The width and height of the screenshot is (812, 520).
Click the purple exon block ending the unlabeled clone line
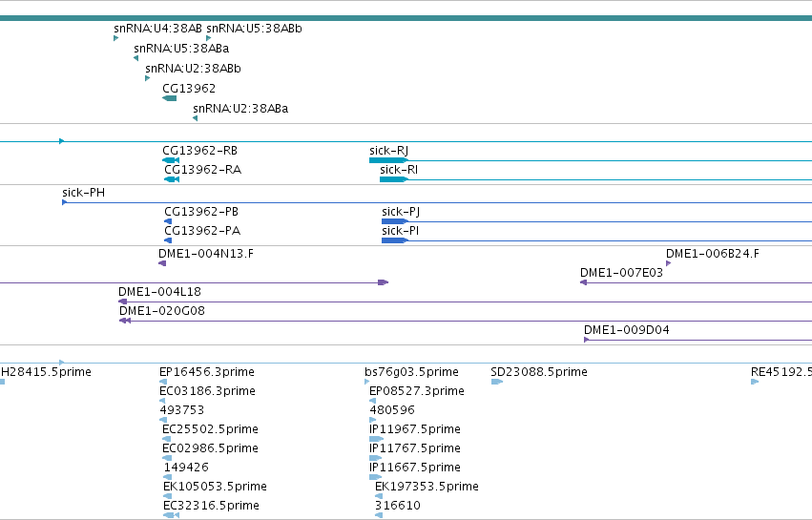(x=384, y=282)
